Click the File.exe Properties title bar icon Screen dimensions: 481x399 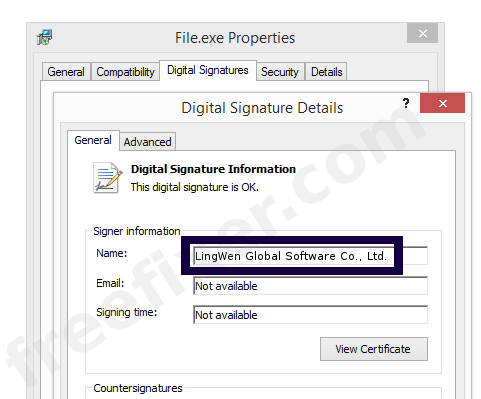coord(44,37)
